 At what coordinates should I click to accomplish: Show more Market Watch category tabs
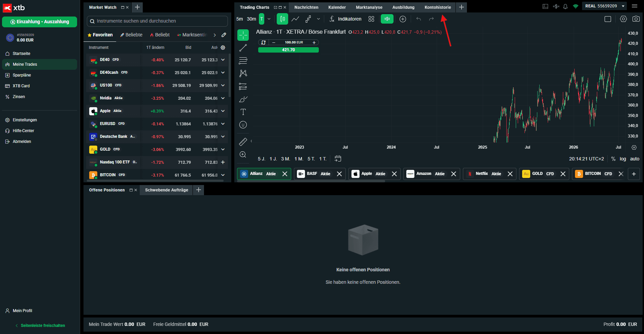coord(214,35)
